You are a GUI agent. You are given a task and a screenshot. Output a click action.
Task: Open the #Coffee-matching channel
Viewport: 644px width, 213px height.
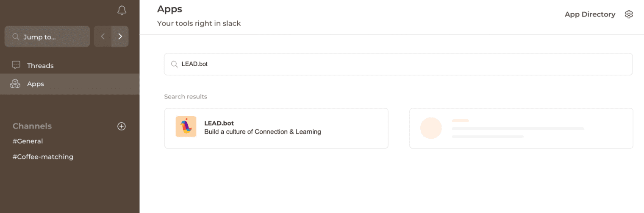click(43, 157)
